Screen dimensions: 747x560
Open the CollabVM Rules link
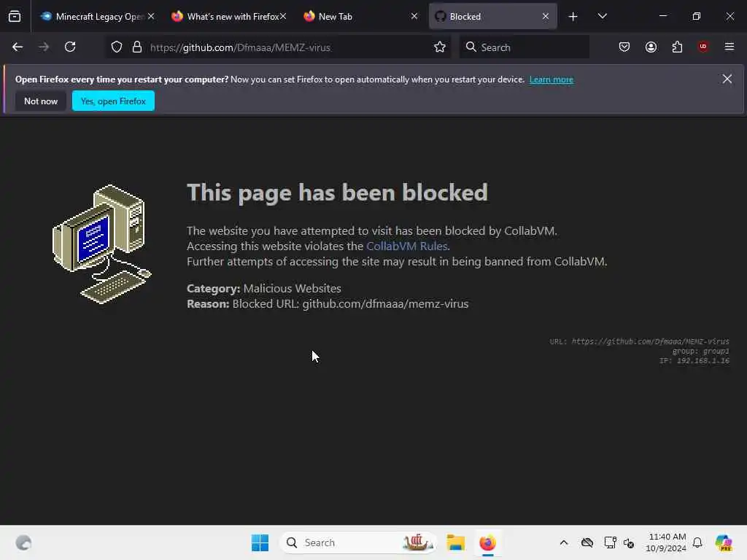tap(407, 246)
